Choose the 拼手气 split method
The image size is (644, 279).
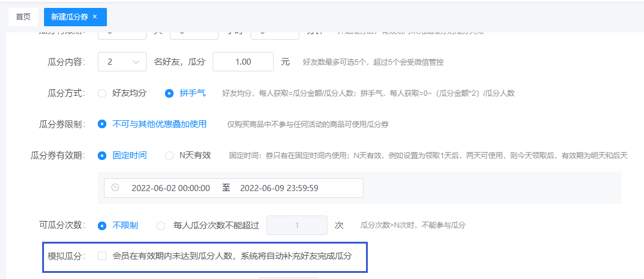pos(169,93)
